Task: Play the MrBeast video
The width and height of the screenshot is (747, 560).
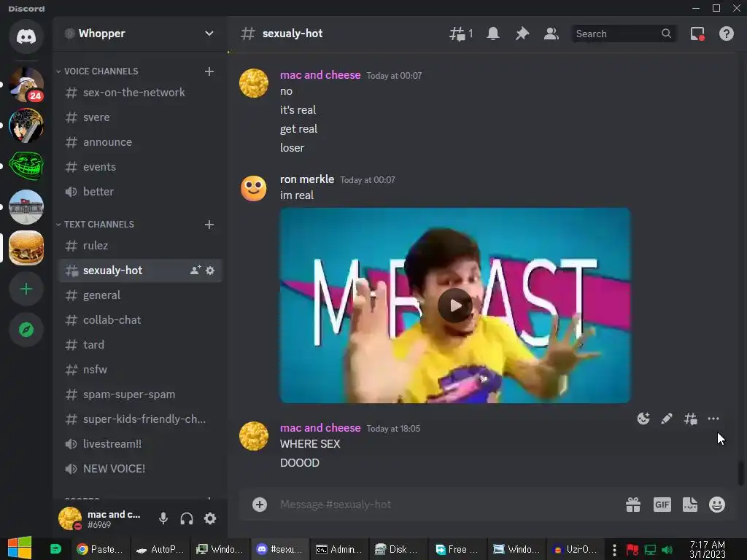Action: point(455,306)
